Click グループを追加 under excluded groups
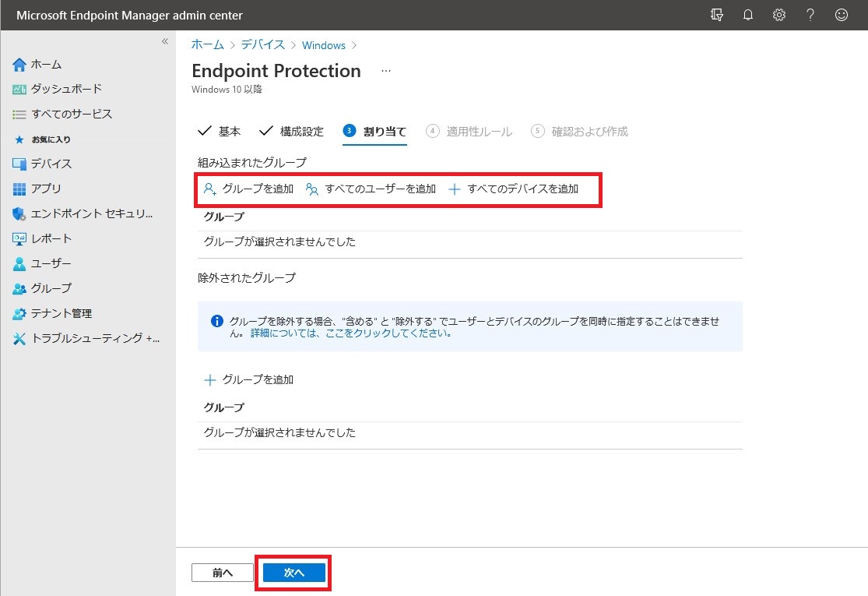Screen dimensions: 868x596 tap(248, 379)
